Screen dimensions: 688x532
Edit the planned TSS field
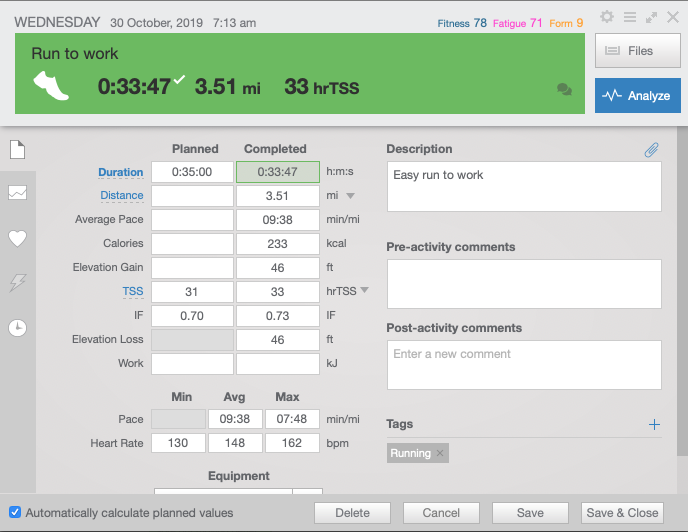tap(192, 291)
